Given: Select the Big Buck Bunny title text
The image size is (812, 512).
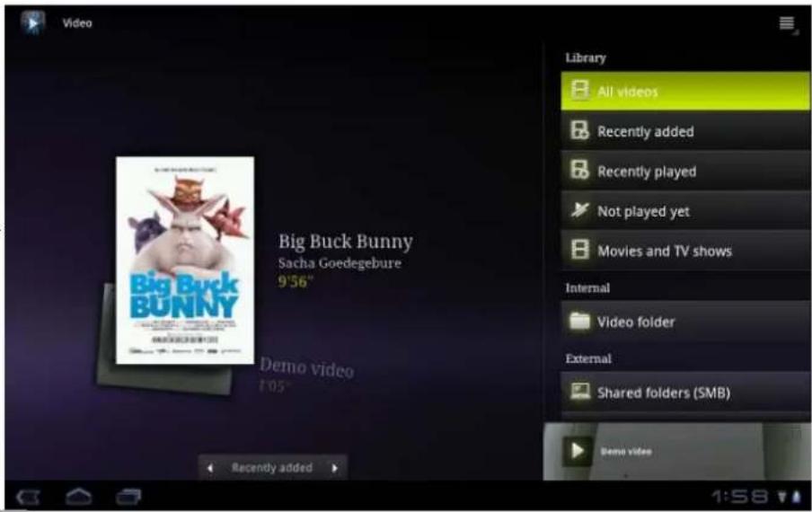Looking at the screenshot, I should 346,242.
